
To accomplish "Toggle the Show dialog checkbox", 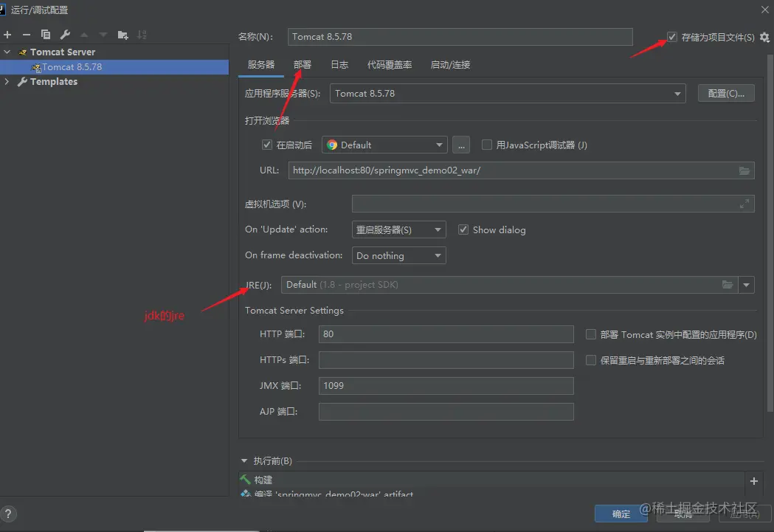I will pos(463,229).
